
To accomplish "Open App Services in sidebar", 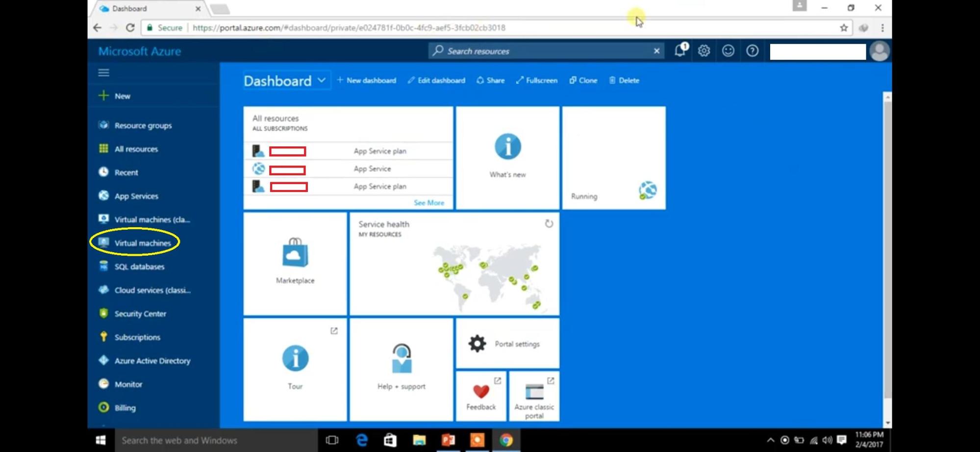I will pyautogui.click(x=136, y=196).
